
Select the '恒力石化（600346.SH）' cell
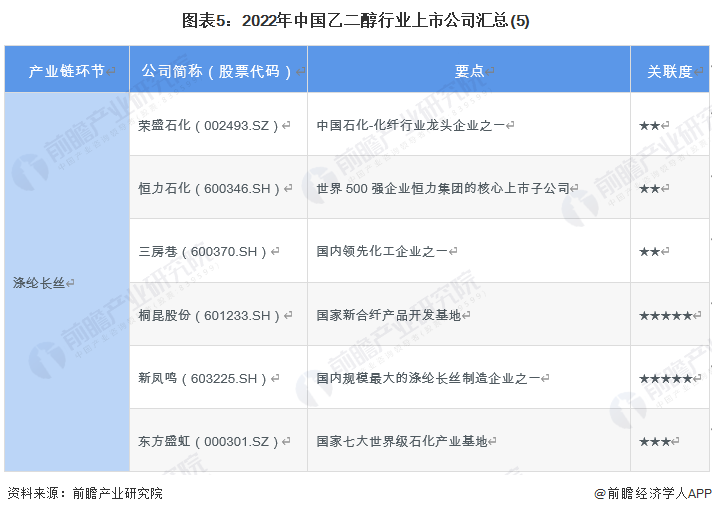pyautogui.click(x=218, y=187)
